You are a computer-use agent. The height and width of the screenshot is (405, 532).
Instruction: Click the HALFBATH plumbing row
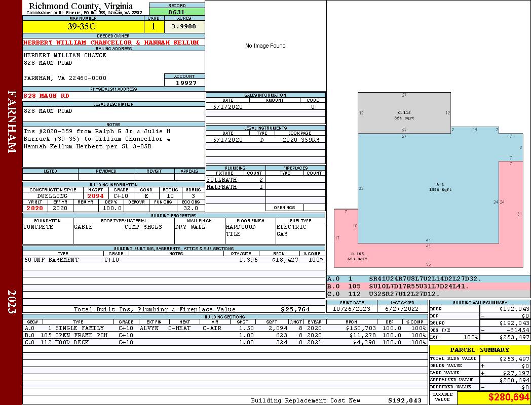pos(236,187)
